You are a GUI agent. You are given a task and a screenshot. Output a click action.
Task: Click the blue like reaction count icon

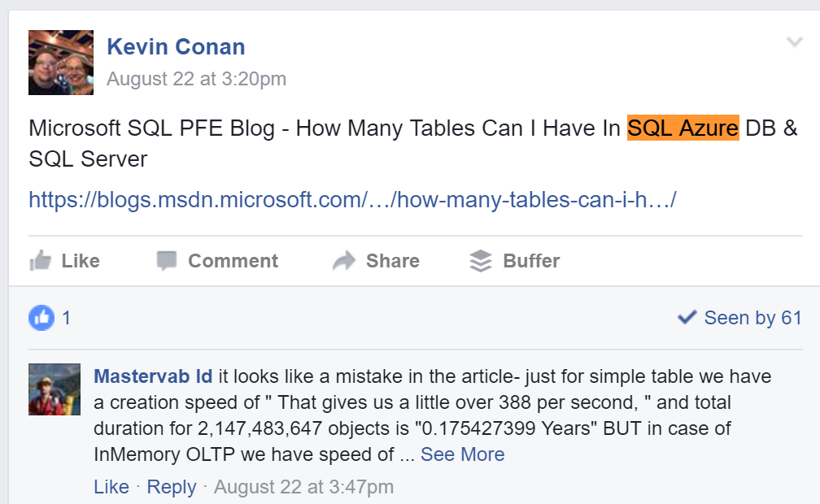41,318
